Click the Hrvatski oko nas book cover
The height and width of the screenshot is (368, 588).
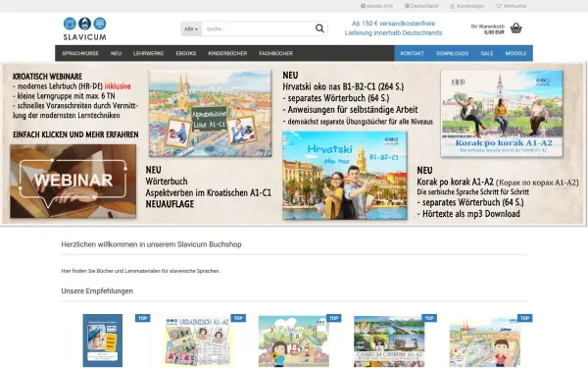click(x=345, y=176)
